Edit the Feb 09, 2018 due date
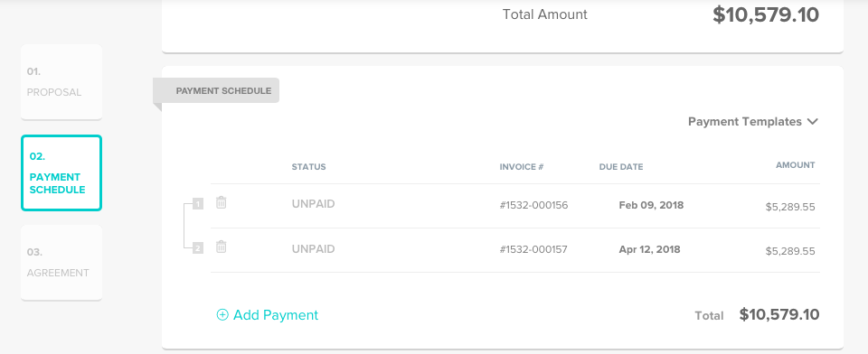Viewport: 868px width, 354px height. coord(651,205)
